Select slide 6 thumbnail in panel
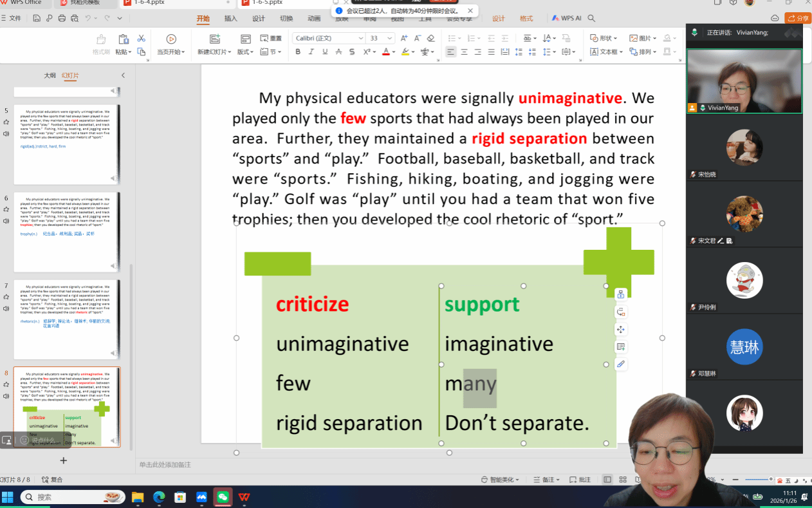 (67, 232)
